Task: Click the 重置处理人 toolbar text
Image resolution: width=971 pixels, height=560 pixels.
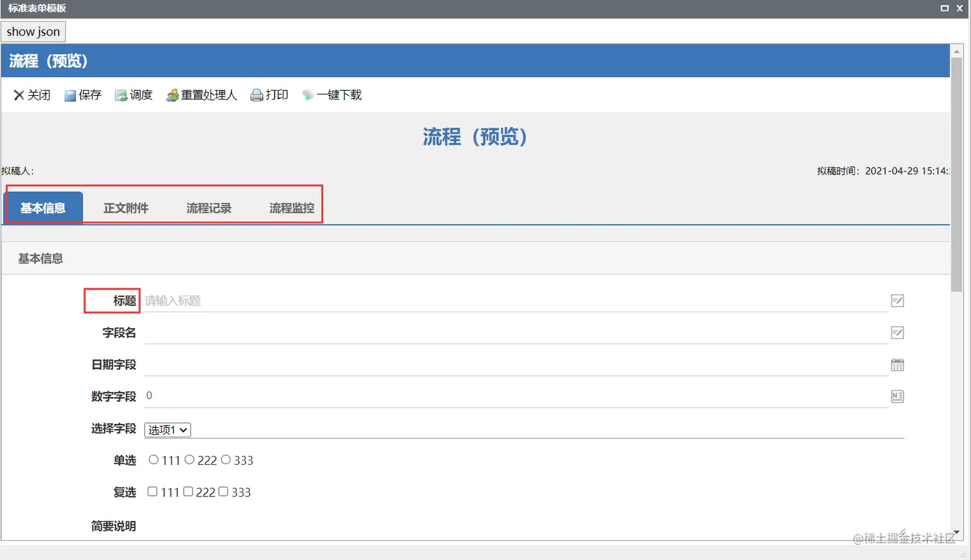Action: pyautogui.click(x=209, y=95)
